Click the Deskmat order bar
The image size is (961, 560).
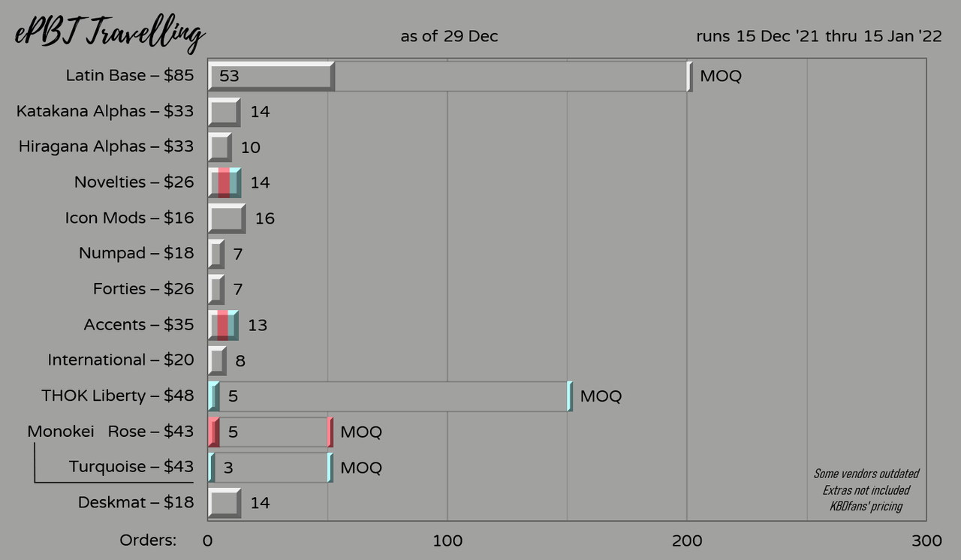[x=224, y=503]
